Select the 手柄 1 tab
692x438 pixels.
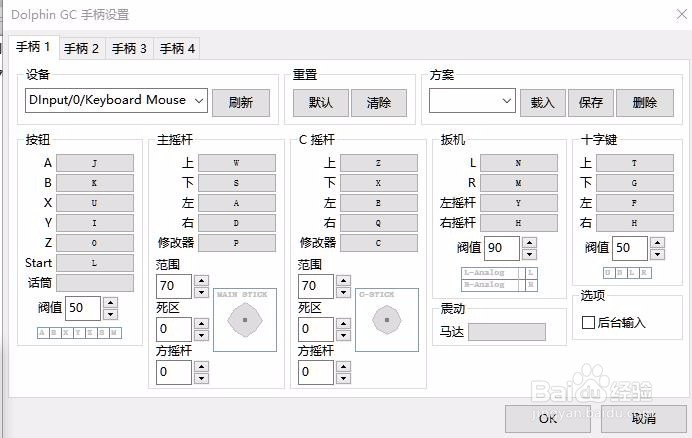coord(34,47)
